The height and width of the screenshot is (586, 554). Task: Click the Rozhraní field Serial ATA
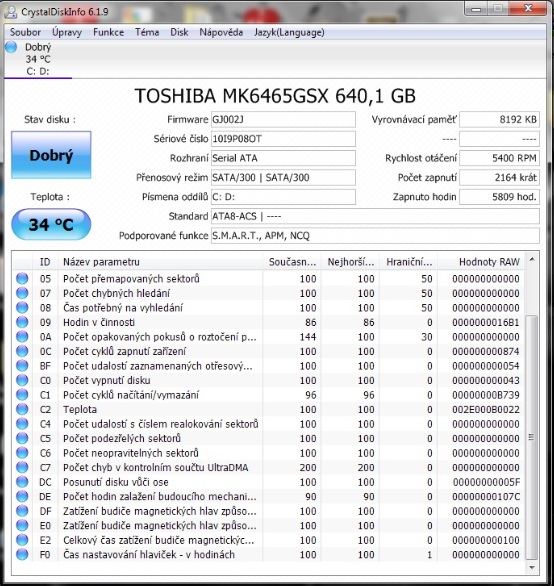pos(283,158)
